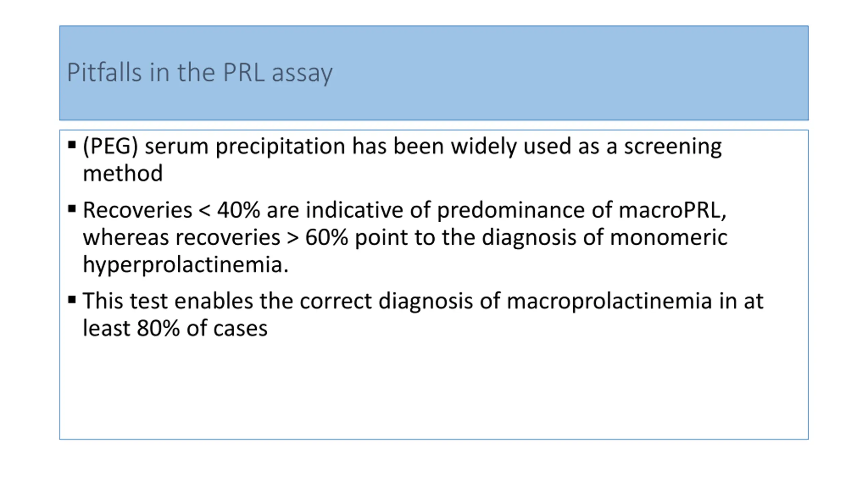This screenshot has width=868, height=488.
Task: Select the square bullet marker before 'Recoveries'
Action: click(72, 209)
